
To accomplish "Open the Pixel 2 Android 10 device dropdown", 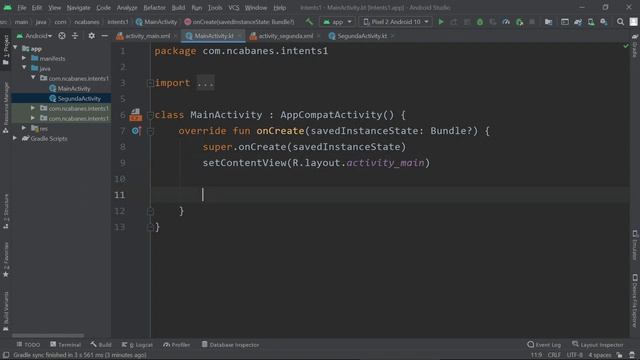I will (396, 22).
